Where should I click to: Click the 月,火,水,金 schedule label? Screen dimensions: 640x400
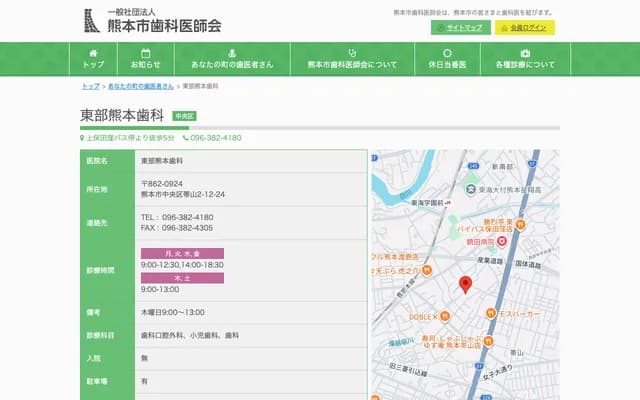182,253
